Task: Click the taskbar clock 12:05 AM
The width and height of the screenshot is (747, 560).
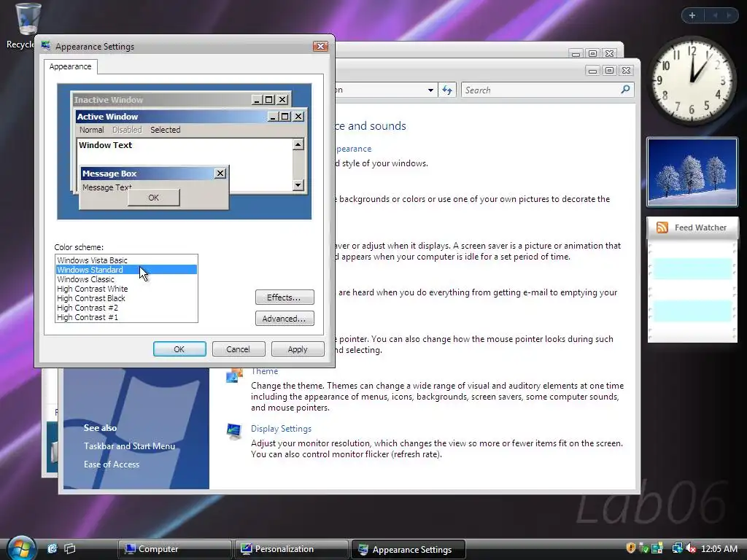Action: click(x=719, y=549)
